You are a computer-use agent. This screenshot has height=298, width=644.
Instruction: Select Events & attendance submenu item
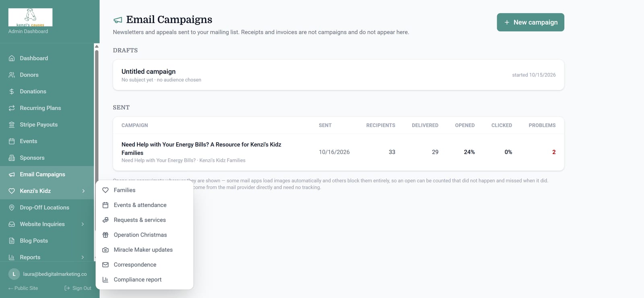coord(144,205)
